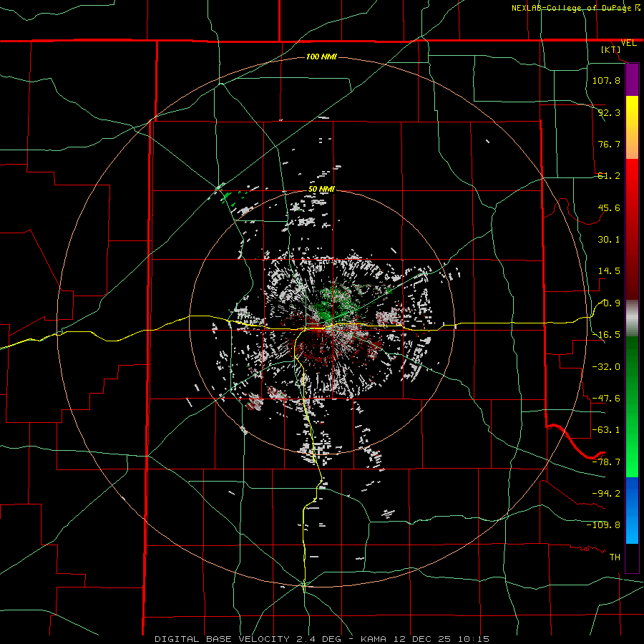Screen dimensions: 644x644
Task: Click the [KT] units label
Action: 611,49
